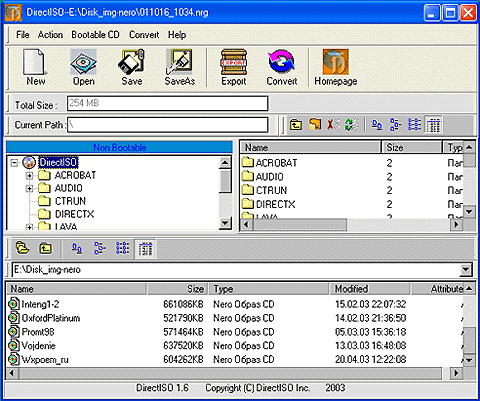Click the Inteng1-2 Nero image file
The image size is (480, 401).
point(40,304)
